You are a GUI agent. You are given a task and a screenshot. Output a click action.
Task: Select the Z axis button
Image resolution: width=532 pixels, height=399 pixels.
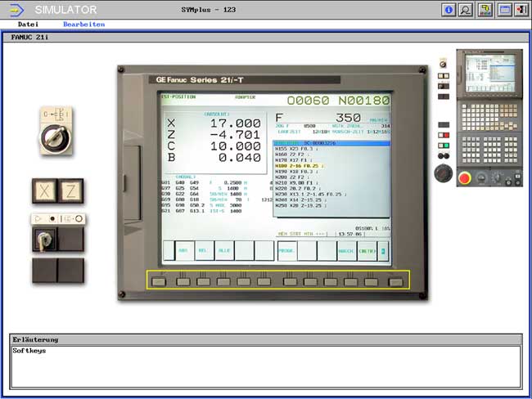(x=70, y=191)
